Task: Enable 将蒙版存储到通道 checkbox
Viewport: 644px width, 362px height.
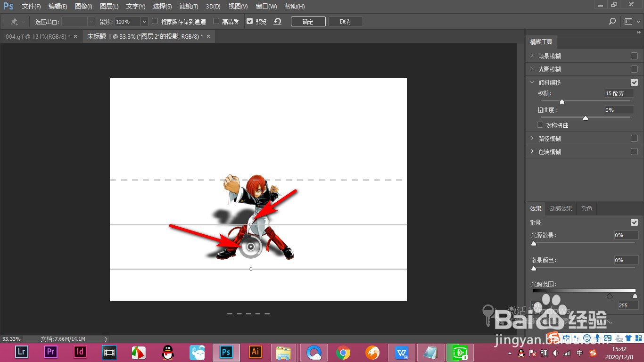Action: click(x=155, y=21)
